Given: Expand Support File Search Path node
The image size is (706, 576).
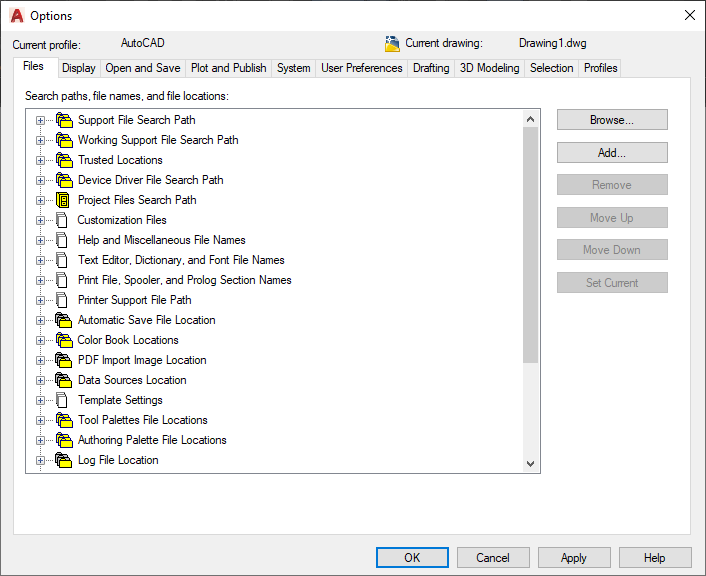Looking at the screenshot, I should click(x=40, y=120).
